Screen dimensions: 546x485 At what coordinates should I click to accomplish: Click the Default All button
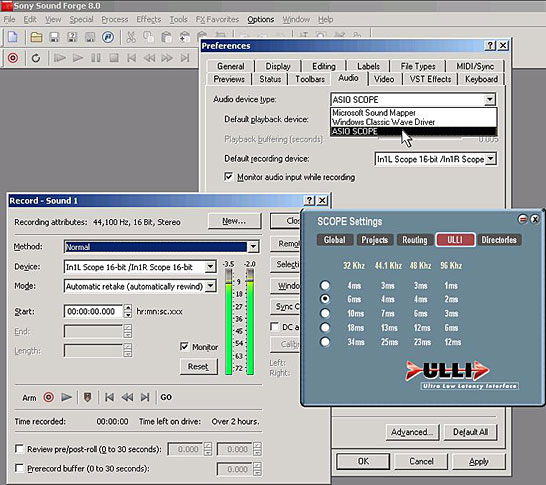tap(470, 432)
